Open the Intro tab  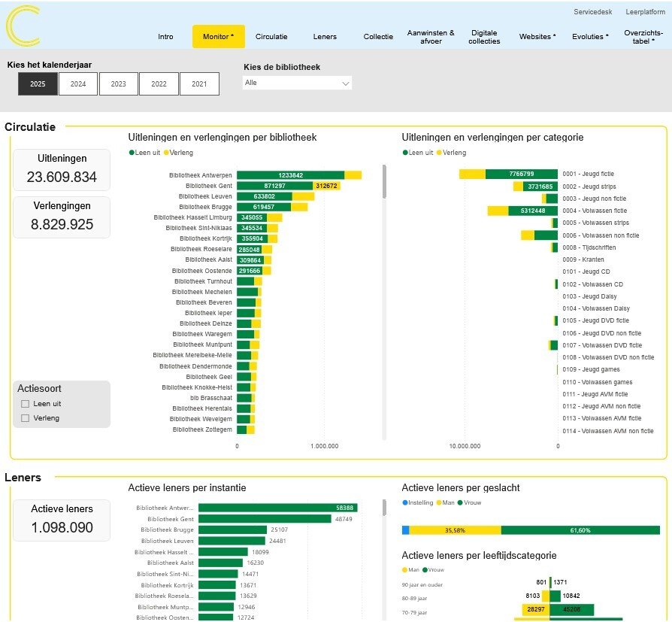(165, 36)
